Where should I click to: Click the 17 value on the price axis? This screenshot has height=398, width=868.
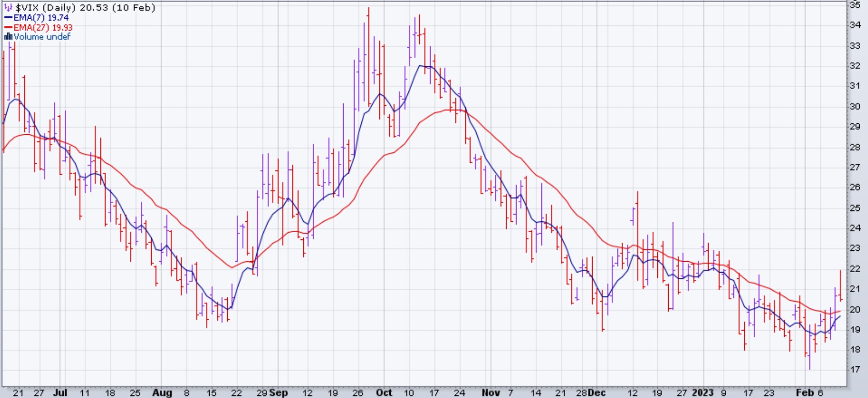click(x=855, y=369)
